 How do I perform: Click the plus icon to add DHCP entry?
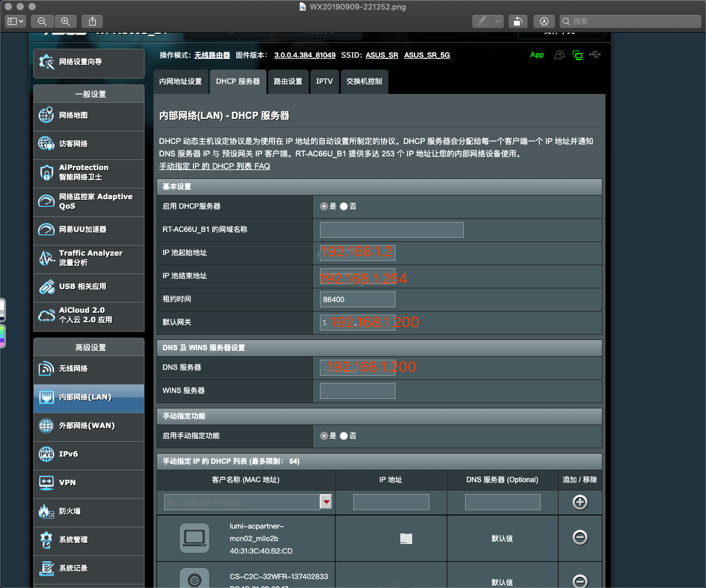coord(580,502)
